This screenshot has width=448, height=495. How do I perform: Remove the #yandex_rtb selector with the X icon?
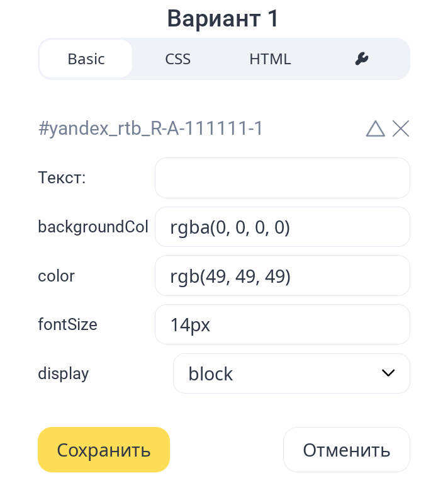[401, 129]
